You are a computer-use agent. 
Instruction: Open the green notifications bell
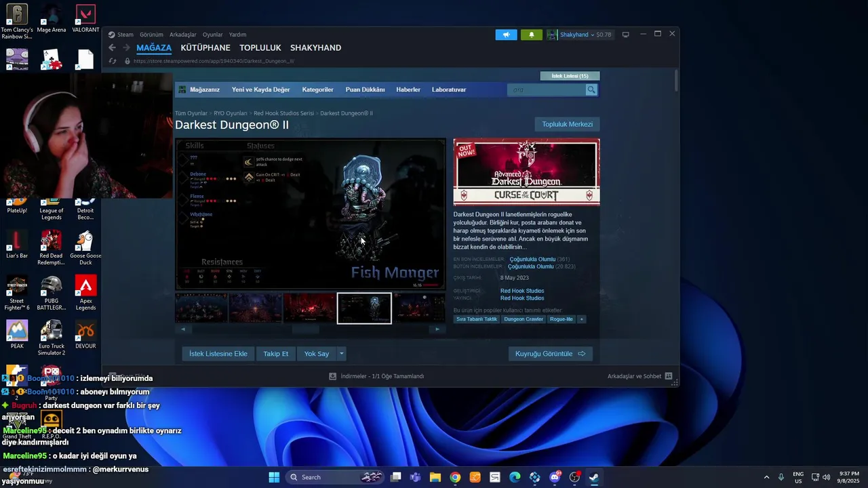[x=532, y=35]
